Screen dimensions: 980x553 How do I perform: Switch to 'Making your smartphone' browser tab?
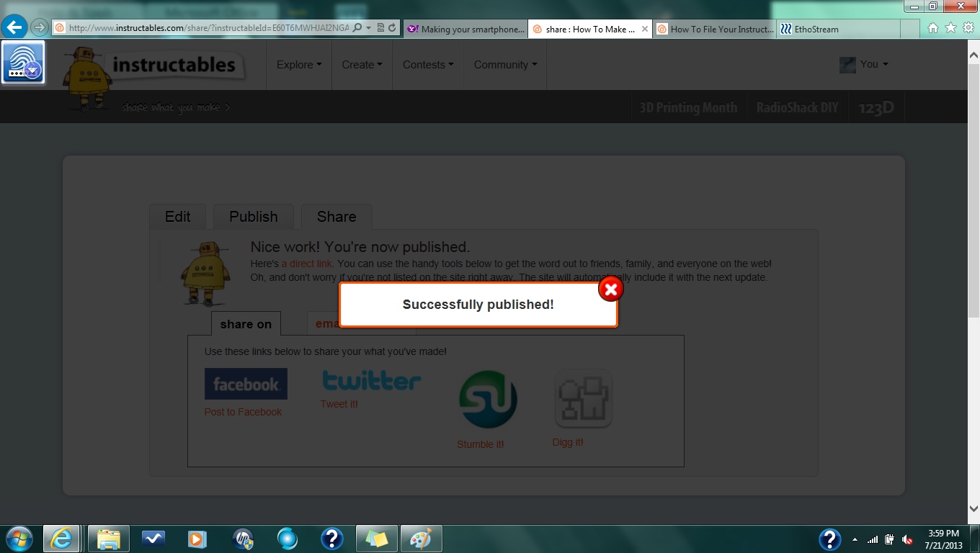coord(465,30)
